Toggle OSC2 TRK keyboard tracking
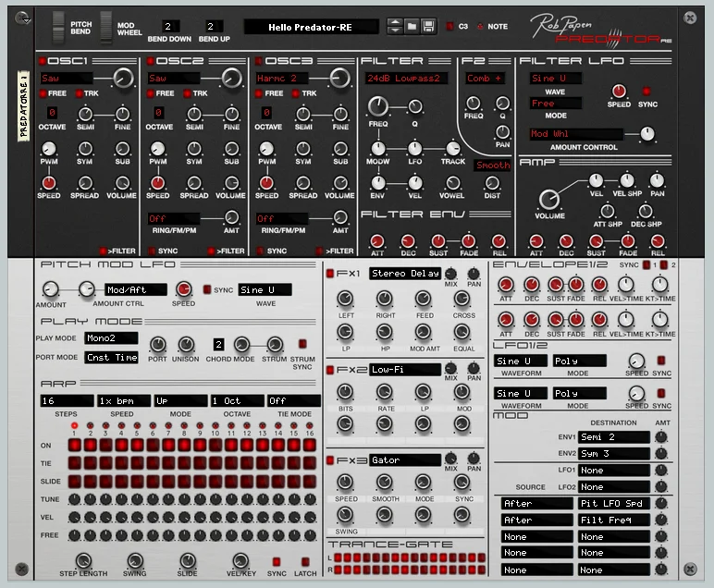The image size is (714, 588). click(x=187, y=93)
